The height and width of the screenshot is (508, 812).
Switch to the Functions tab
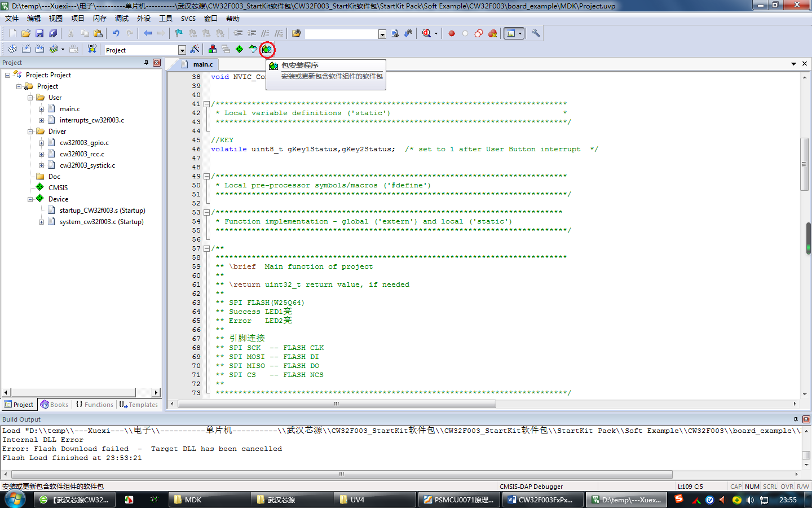95,405
